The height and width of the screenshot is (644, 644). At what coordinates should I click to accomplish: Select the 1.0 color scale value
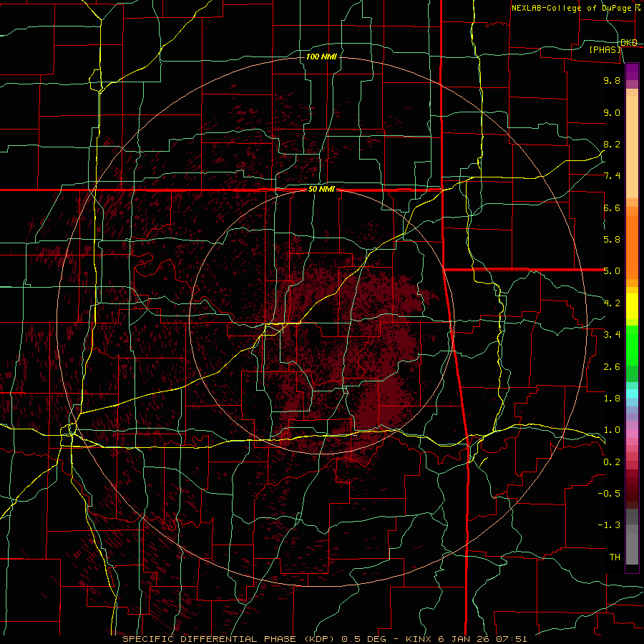pos(612,430)
